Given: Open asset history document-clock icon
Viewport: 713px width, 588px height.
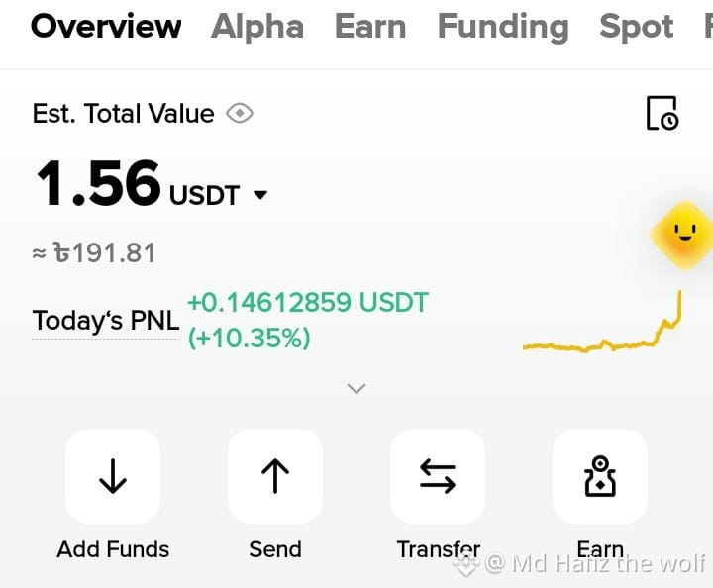Looking at the screenshot, I should click(662, 113).
